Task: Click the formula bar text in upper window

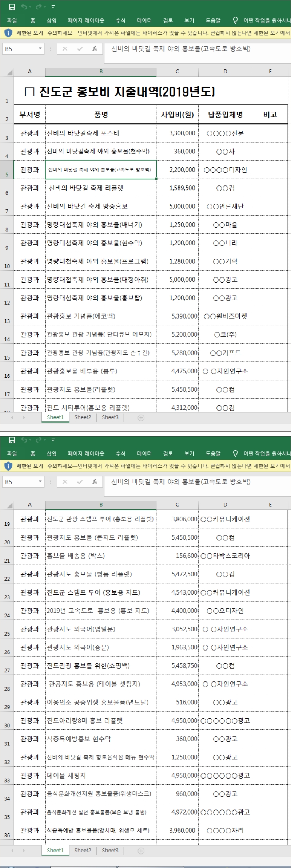Action: click(180, 49)
